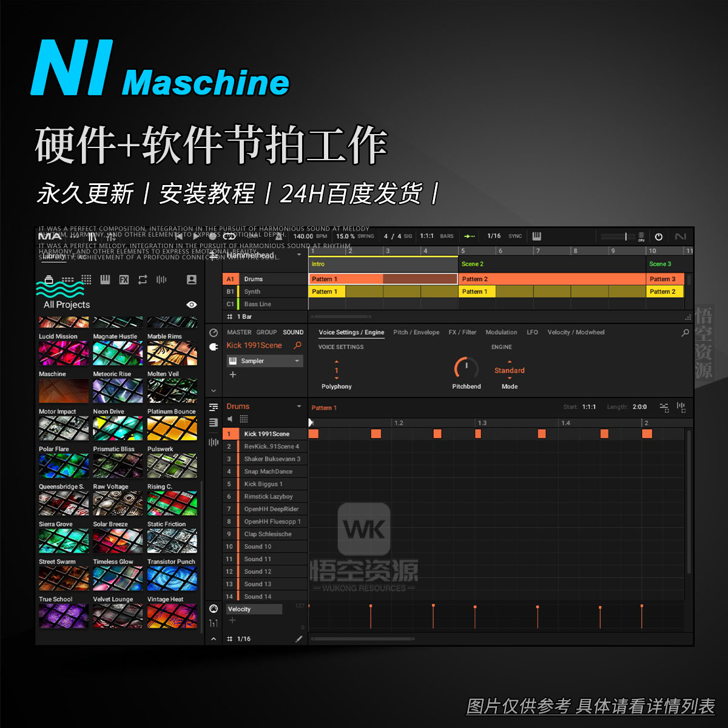Open the Drums group dropdown in pattern editor

pyautogui.click(x=298, y=406)
